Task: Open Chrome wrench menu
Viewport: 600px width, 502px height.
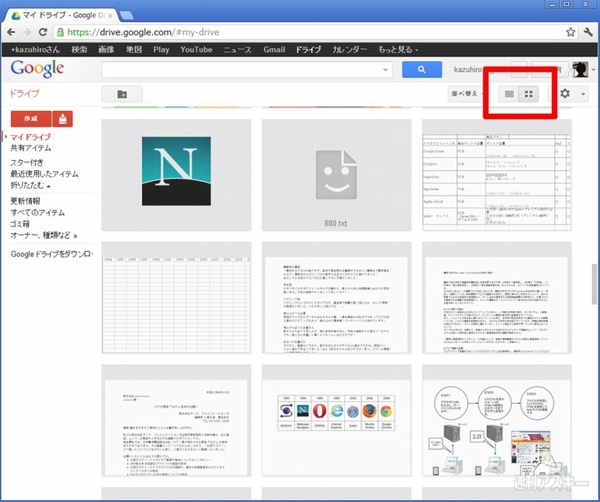Action: pos(588,32)
